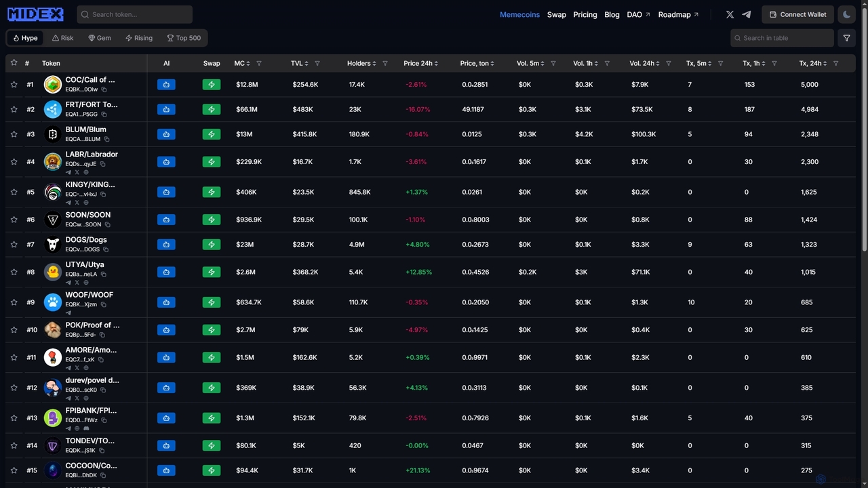
Task: Toggle dark mode moon icon
Action: click(x=846, y=14)
